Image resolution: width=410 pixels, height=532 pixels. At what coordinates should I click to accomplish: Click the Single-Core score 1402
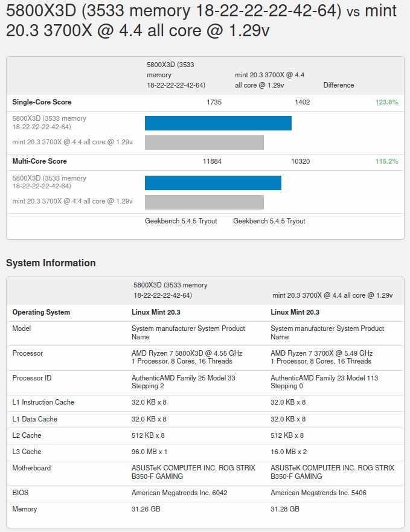[302, 102]
